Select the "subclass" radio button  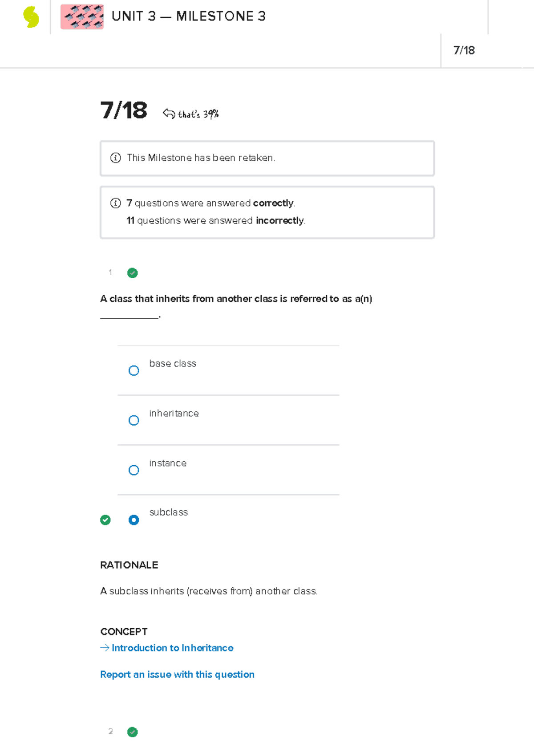(133, 520)
